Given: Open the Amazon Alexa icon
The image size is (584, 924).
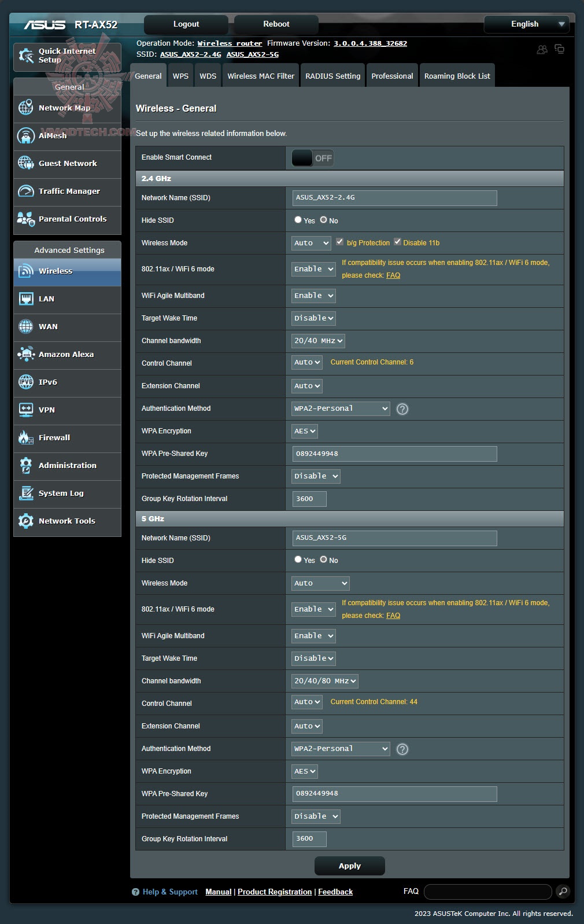Looking at the screenshot, I should click(x=26, y=355).
